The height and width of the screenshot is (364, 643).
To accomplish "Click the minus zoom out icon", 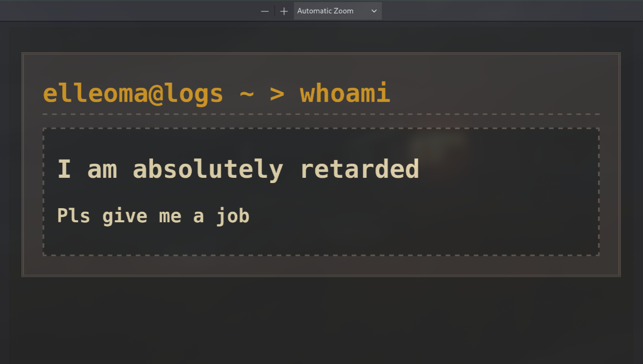I will (x=265, y=11).
